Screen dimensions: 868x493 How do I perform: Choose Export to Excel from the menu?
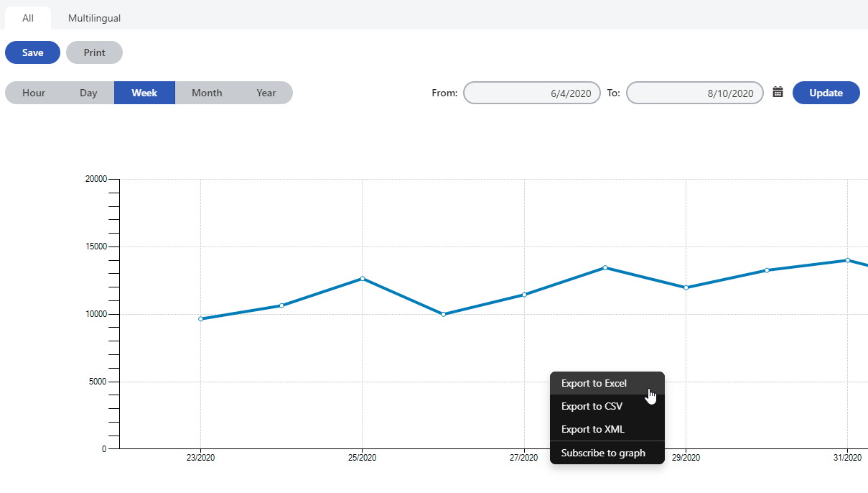click(594, 383)
